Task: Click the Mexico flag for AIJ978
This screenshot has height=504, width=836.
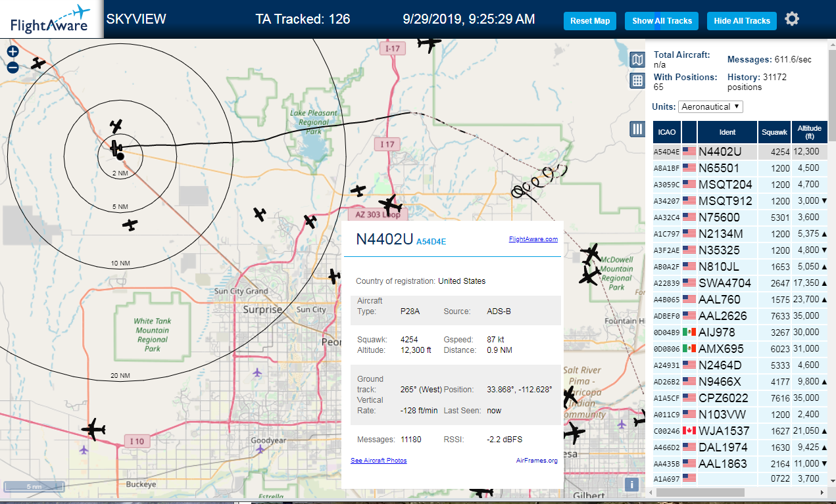Action: tap(689, 332)
